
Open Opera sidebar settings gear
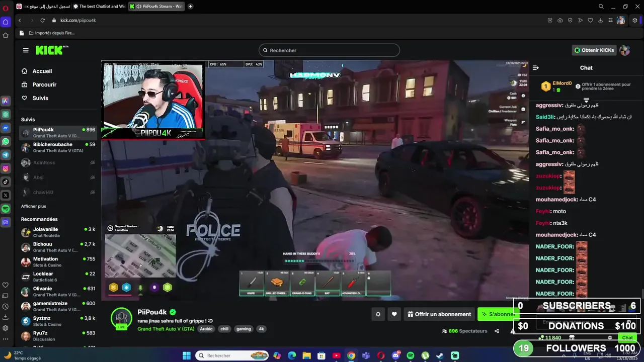6,328
